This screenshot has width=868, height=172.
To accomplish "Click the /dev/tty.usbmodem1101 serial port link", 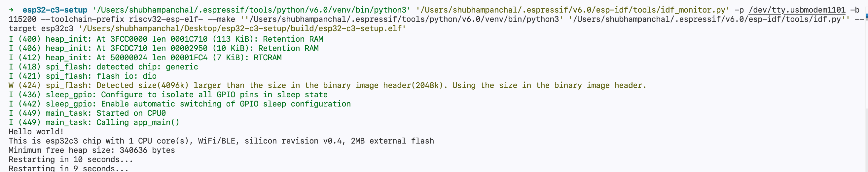I will 797,10.
